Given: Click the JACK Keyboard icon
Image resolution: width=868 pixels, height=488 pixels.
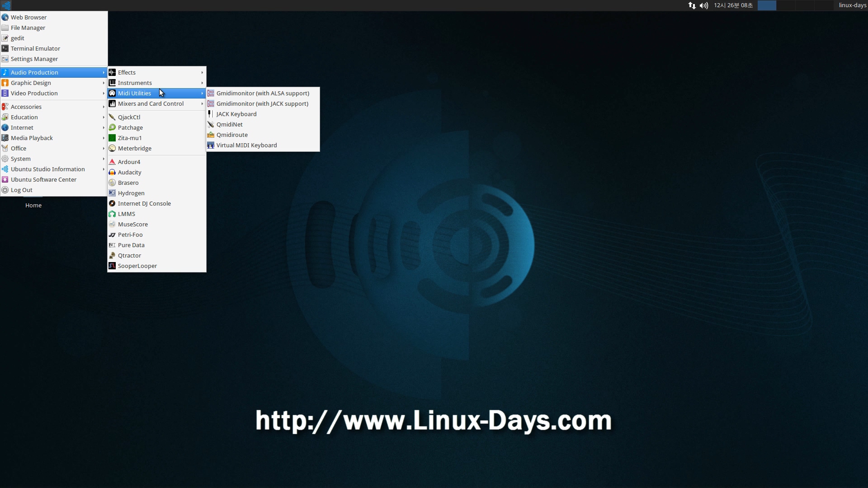Looking at the screenshot, I should [211, 114].
